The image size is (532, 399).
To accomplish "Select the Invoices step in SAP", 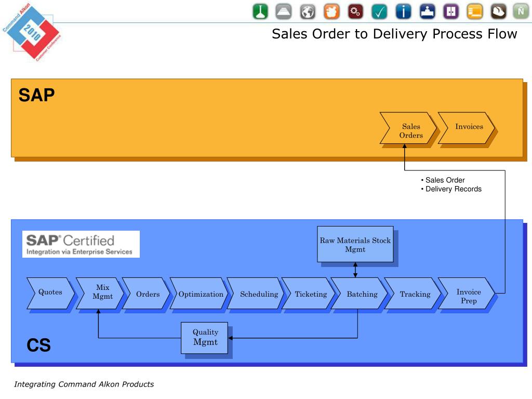I will click(467, 128).
